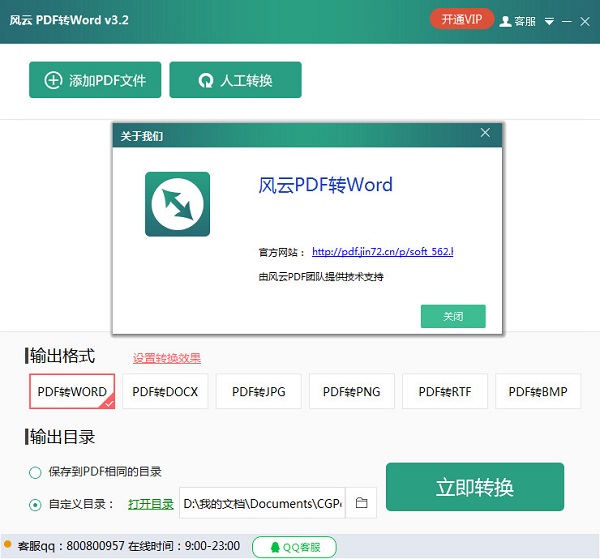Select PDF转RTF output format

point(445,391)
